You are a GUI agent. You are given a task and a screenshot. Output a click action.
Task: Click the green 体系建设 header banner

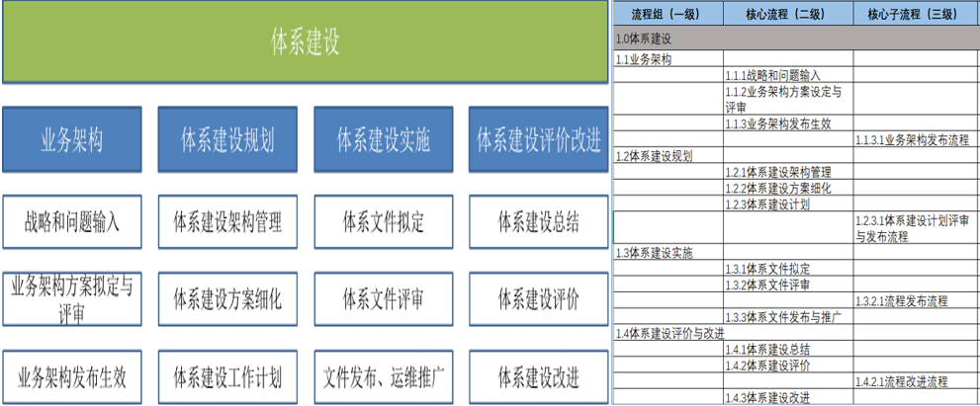pyautogui.click(x=305, y=42)
